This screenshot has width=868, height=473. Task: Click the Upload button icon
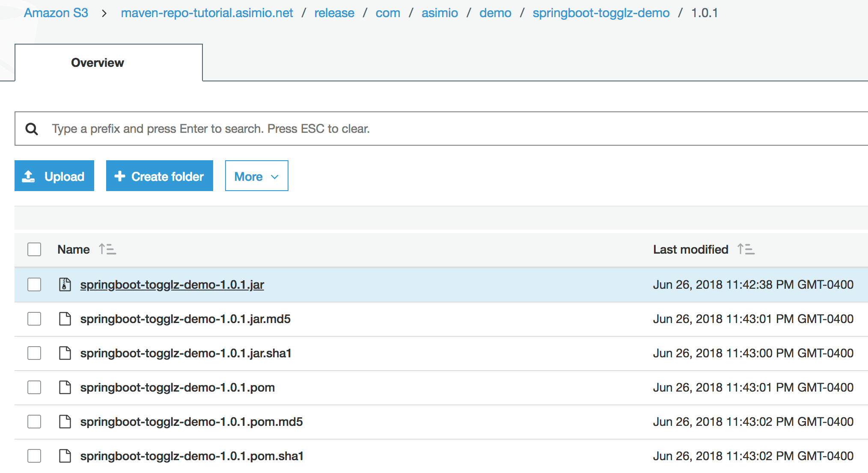coord(30,176)
